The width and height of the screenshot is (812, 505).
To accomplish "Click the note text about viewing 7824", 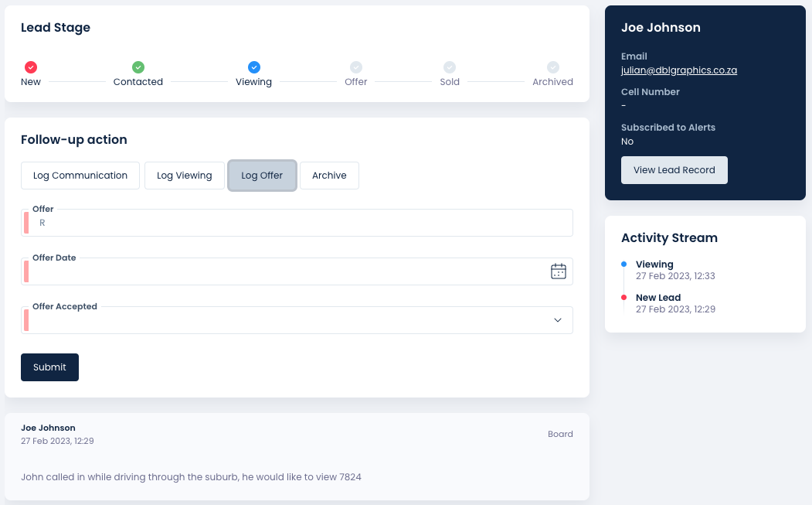I will click(x=191, y=477).
